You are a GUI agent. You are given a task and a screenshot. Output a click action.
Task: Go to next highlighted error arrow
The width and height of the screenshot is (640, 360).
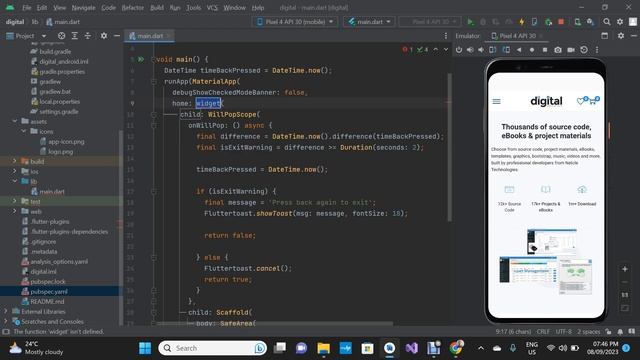click(x=446, y=49)
